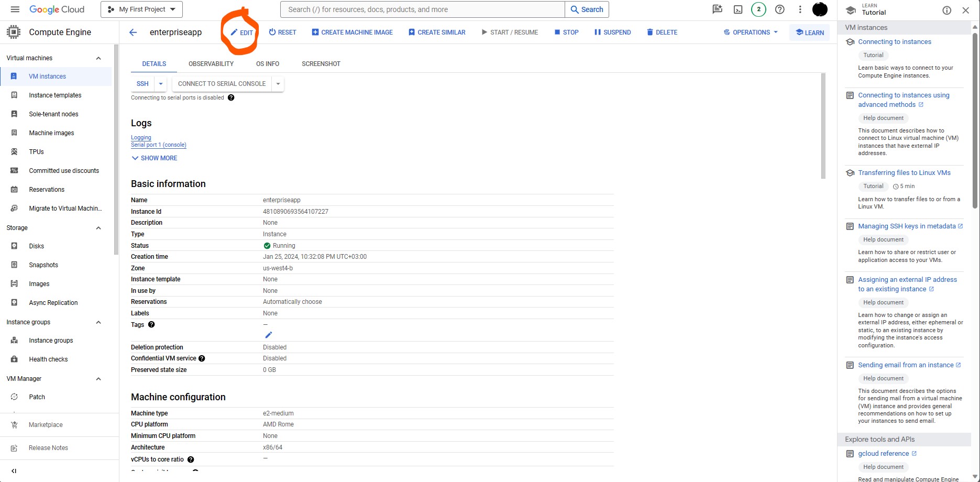Suspend the VM instance
Image resolution: width=980 pixels, height=482 pixels.
tap(612, 32)
